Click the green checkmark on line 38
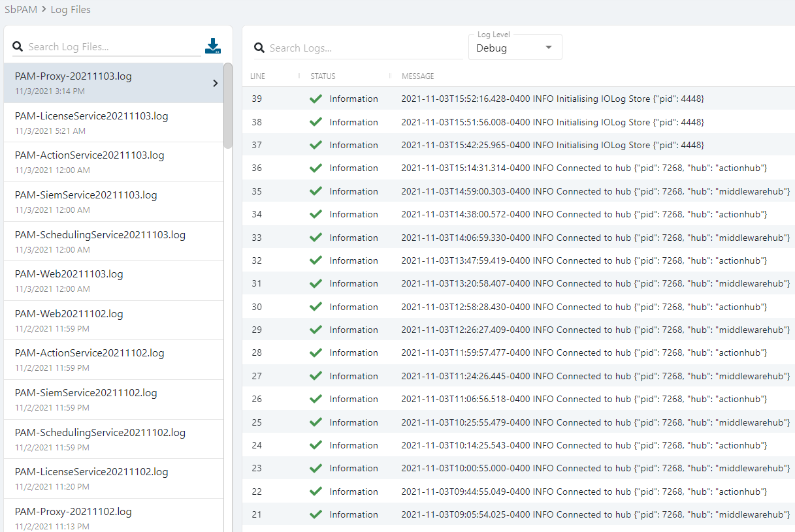Viewport: 795px width, 532px height. [316, 122]
